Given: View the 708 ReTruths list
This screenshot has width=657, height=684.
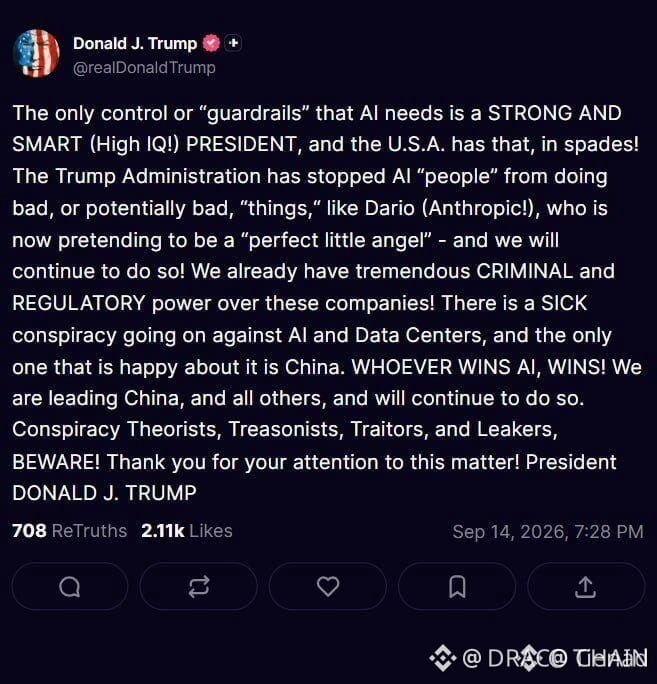Looking at the screenshot, I should (x=70, y=531).
